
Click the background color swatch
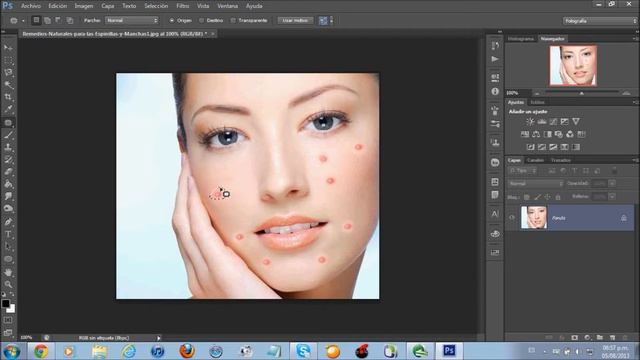pyautogui.click(x=11, y=309)
